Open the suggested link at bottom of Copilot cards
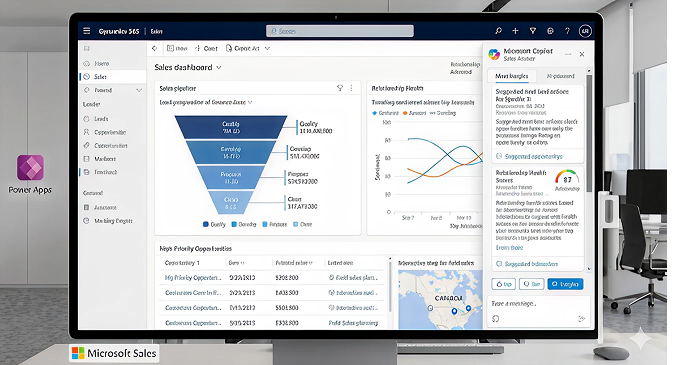The height and width of the screenshot is (365, 675). pos(531,264)
